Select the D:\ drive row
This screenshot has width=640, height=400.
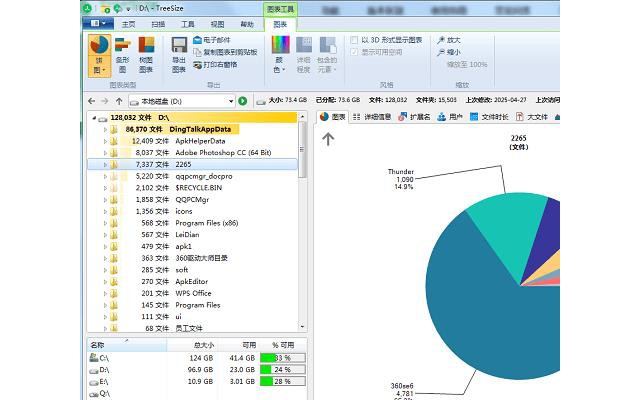click(197, 370)
